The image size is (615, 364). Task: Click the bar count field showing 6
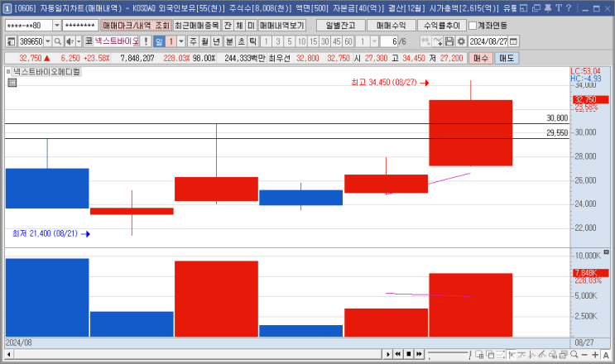click(x=389, y=41)
